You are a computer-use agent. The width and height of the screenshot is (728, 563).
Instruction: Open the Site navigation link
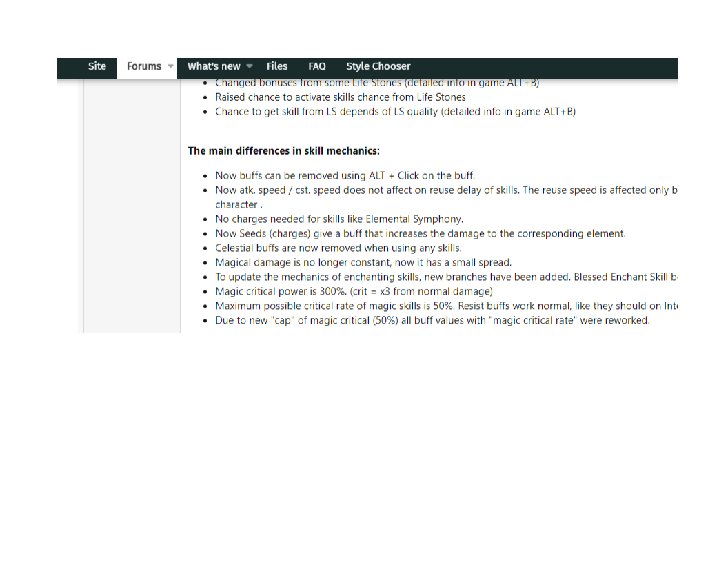pyautogui.click(x=97, y=66)
